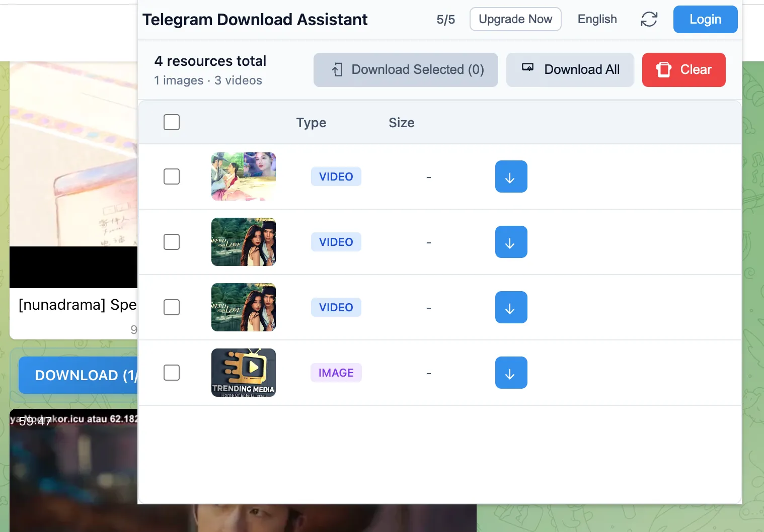This screenshot has width=764, height=532.
Task: Check the third video row checkbox
Action: point(172,307)
